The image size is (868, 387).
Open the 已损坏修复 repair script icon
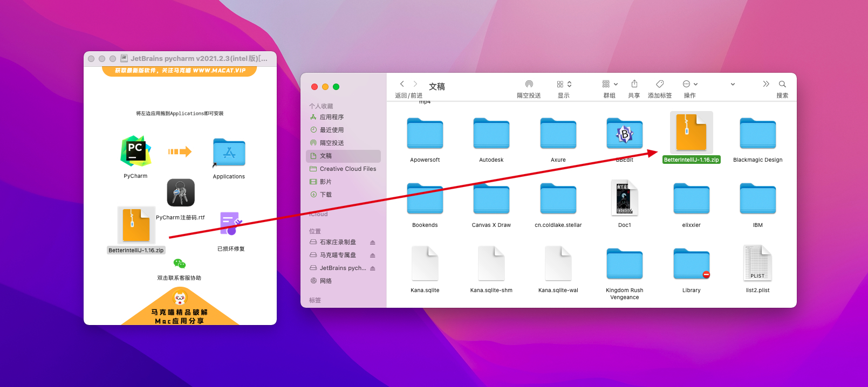231,224
